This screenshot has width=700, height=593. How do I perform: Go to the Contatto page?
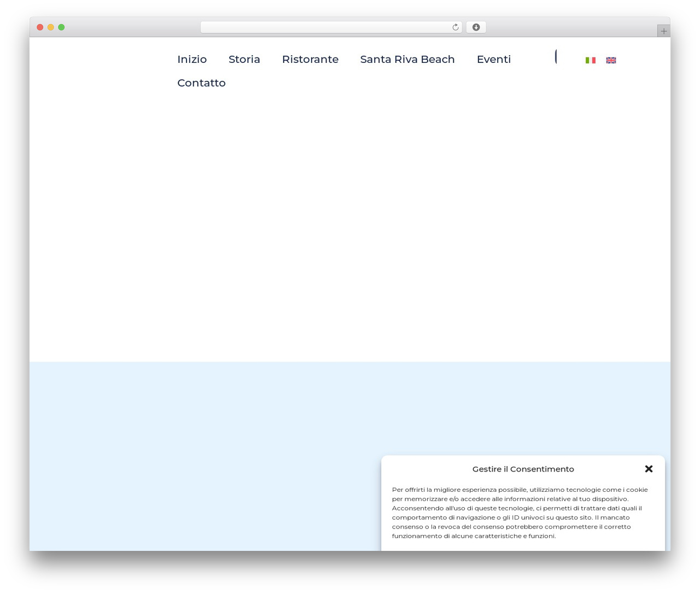coord(201,83)
